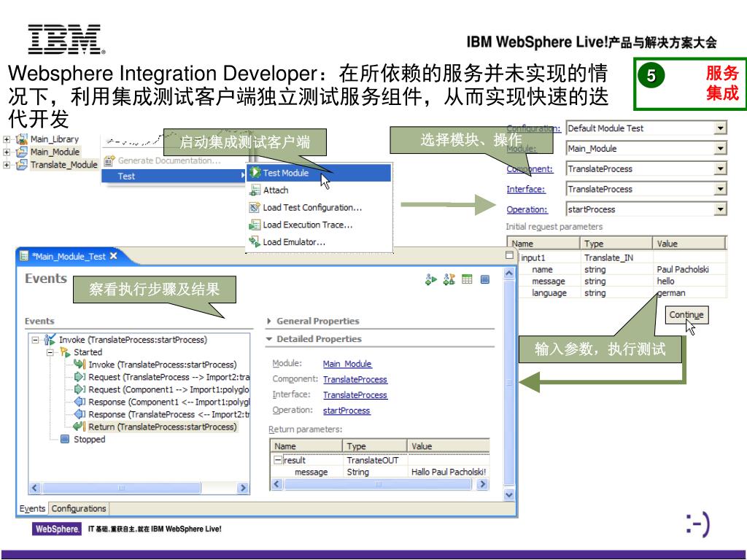Click the 'Paul Pacholski' value cell

pos(690,270)
